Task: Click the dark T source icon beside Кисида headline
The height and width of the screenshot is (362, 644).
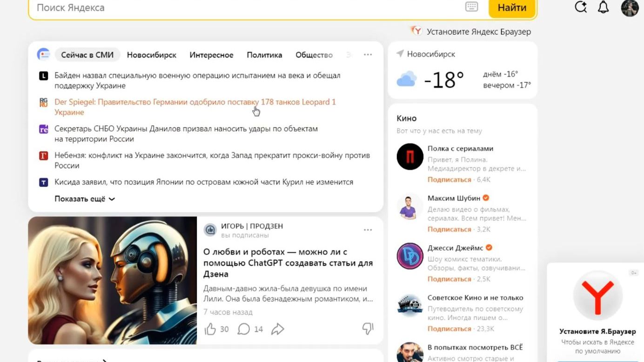Action: (43, 182)
